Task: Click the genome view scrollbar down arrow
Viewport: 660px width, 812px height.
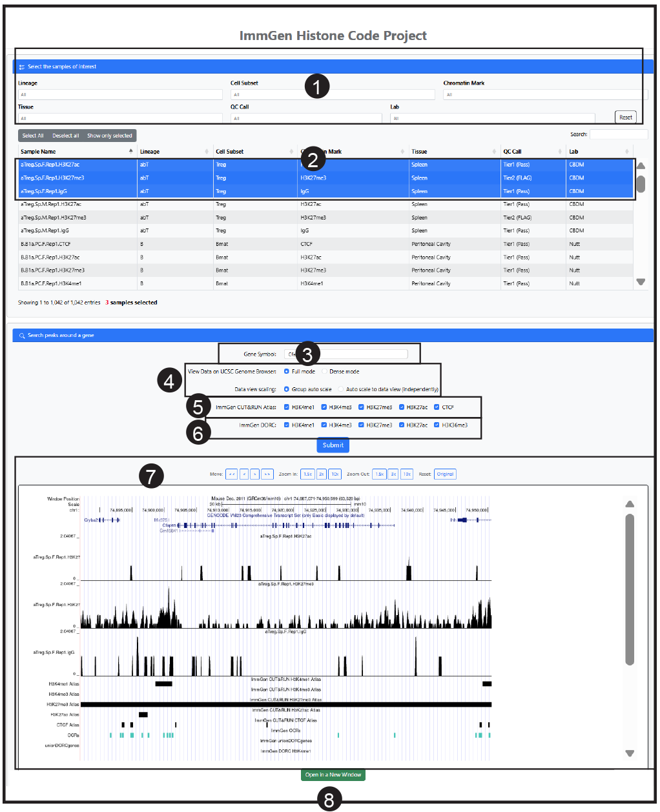Action: (x=630, y=753)
